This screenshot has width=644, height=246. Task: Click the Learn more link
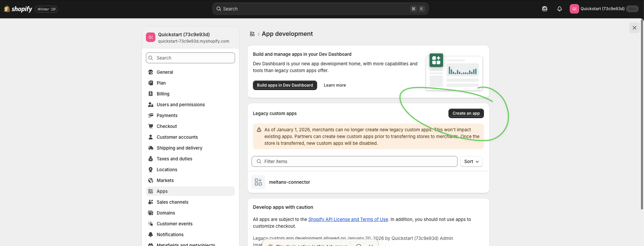tap(335, 85)
